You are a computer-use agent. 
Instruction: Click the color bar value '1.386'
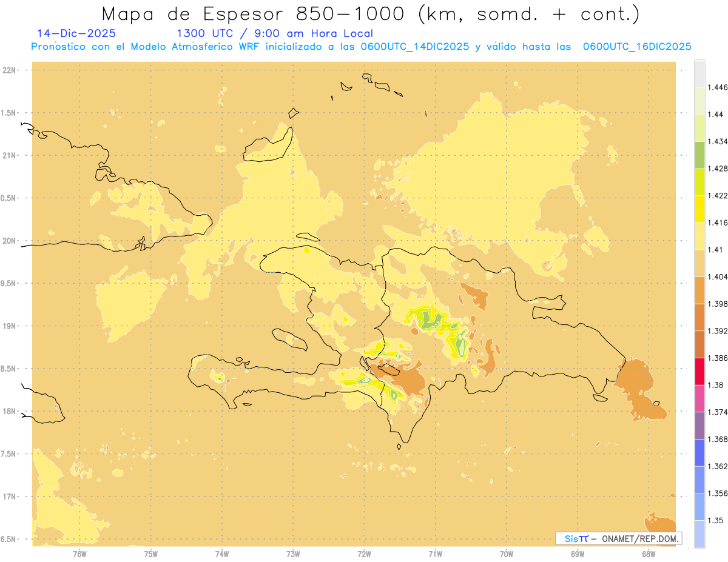pos(718,358)
